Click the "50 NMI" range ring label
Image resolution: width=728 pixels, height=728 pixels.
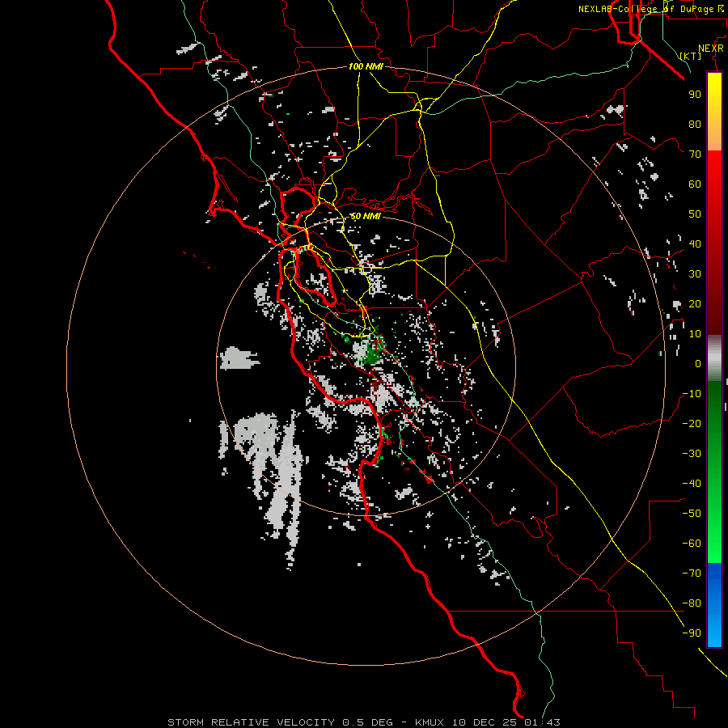click(x=366, y=216)
